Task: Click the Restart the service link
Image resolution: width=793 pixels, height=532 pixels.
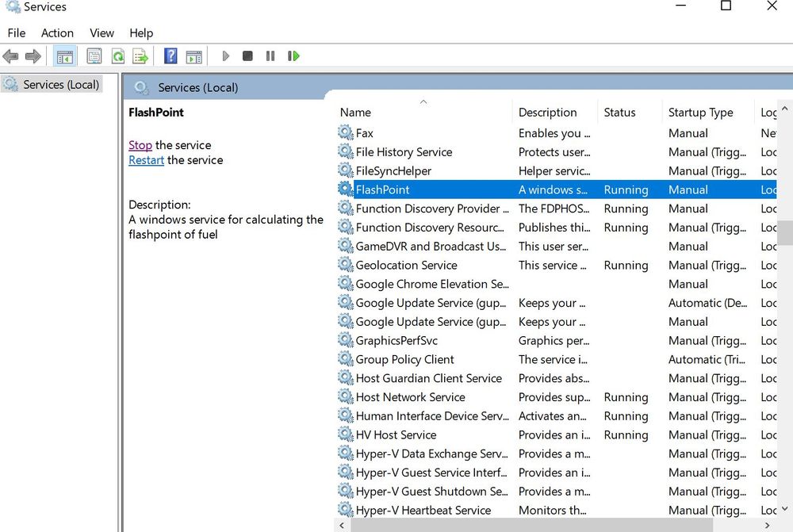Action: click(x=146, y=160)
